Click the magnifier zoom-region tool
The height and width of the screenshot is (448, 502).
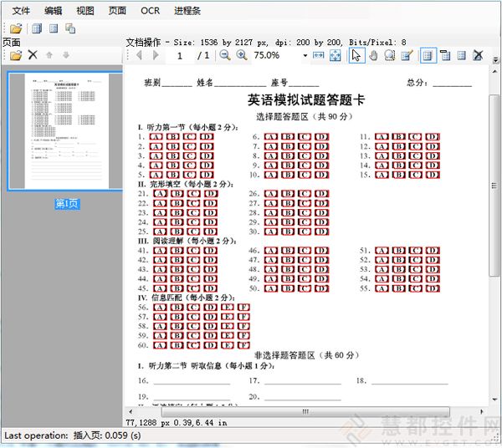(x=390, y=55)
